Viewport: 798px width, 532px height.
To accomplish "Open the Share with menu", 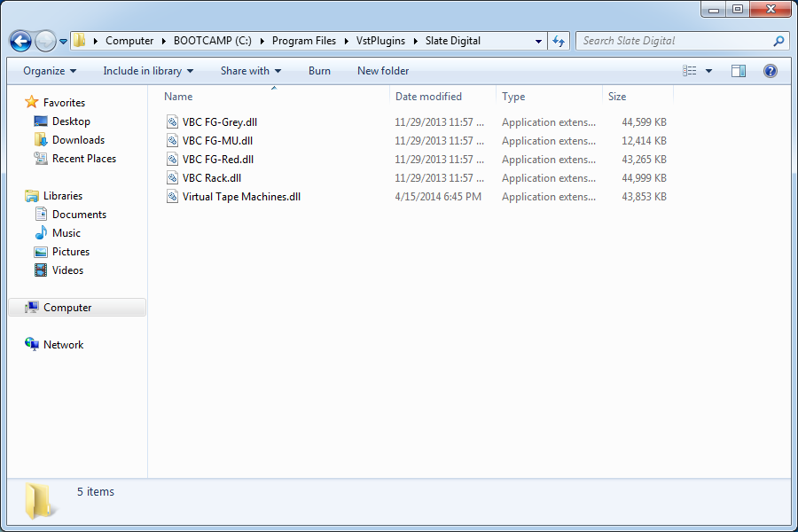I will click(250, 71).
